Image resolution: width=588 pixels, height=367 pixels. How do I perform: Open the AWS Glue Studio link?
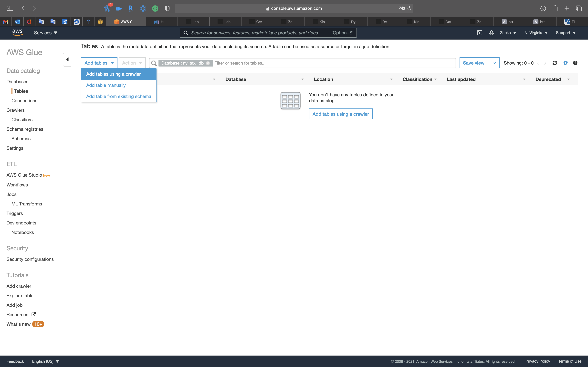(x=24, y=175)
